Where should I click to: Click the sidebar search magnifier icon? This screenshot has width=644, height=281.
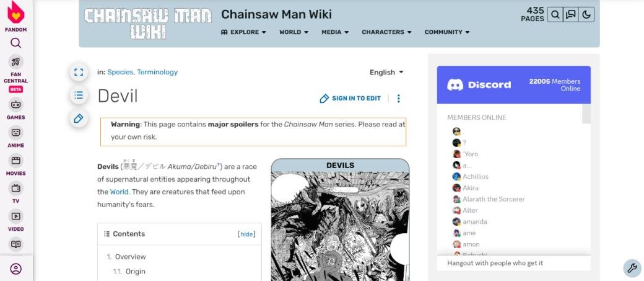tap(15, 43)
